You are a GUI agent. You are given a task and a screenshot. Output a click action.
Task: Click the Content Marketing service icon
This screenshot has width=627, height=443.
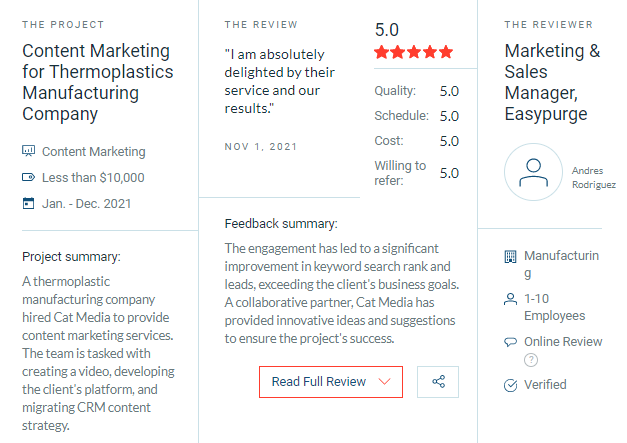28,152
